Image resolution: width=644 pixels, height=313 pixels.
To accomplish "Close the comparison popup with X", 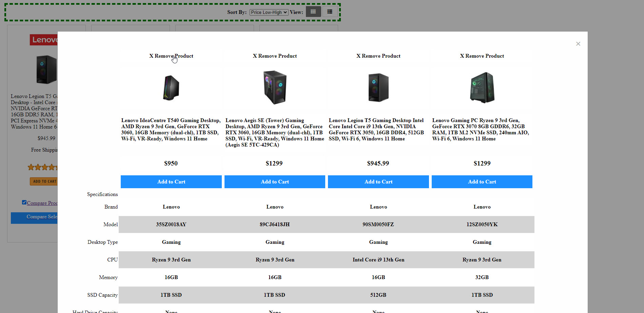I will [x=578, y=44].
